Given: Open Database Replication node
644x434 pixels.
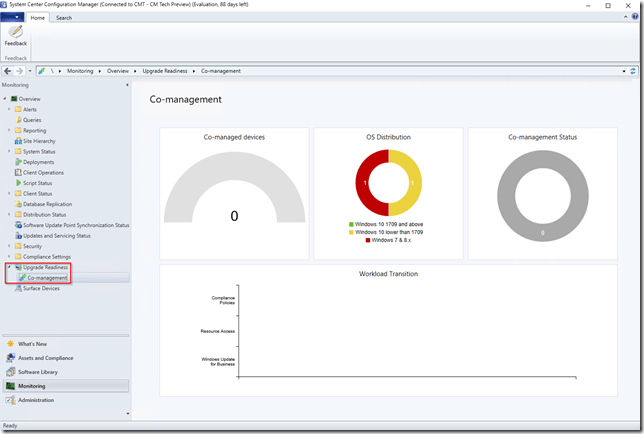Looking at the screenshot, I should click(47, 204).
